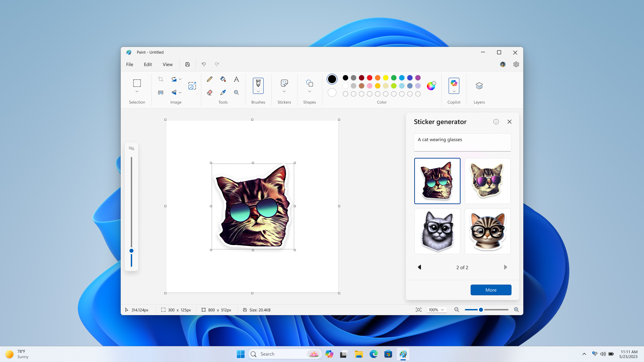Open the 100% zoom level dropdown
The height and width of the screenshot is (362, 644).
click(x=437, y=310)
